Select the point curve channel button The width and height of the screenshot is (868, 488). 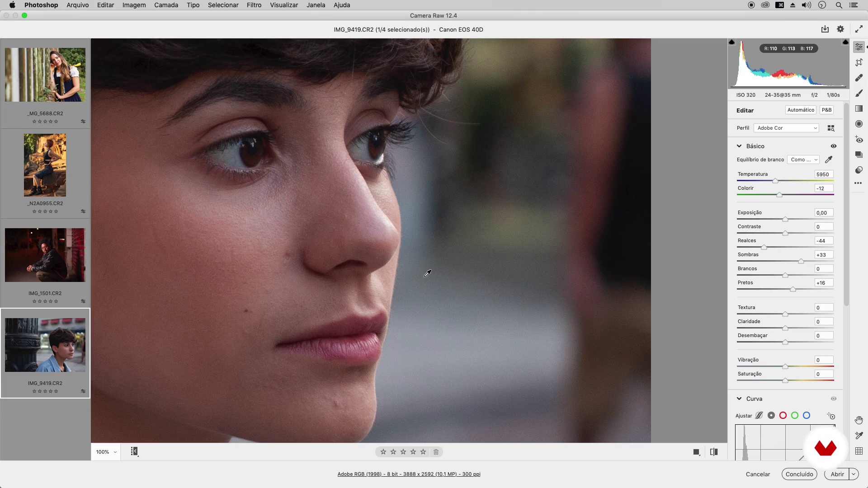coord(771,416)
